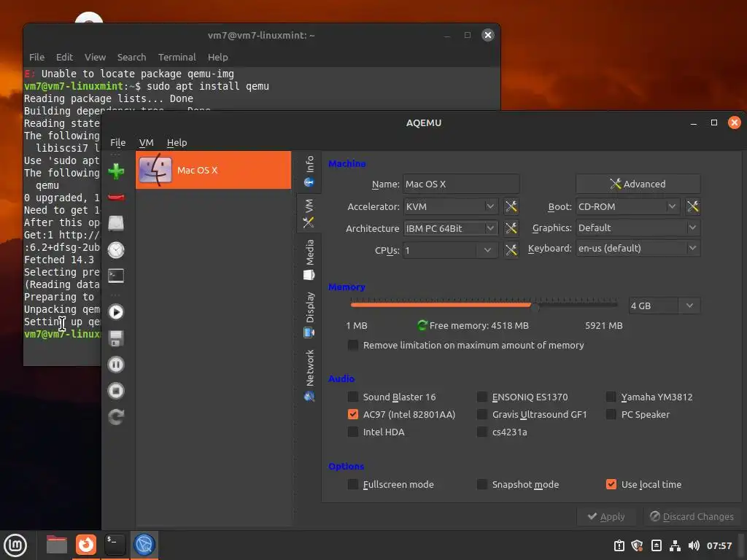Image resolution: width=747 pixels, height=560 pixels.
Task: Click Discard Changes button
Action: coord(692,517)
